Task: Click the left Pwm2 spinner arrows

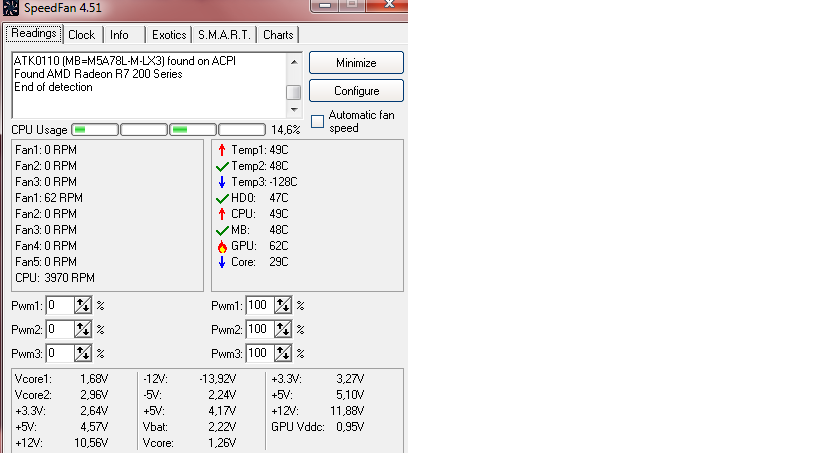Action: 83,329
